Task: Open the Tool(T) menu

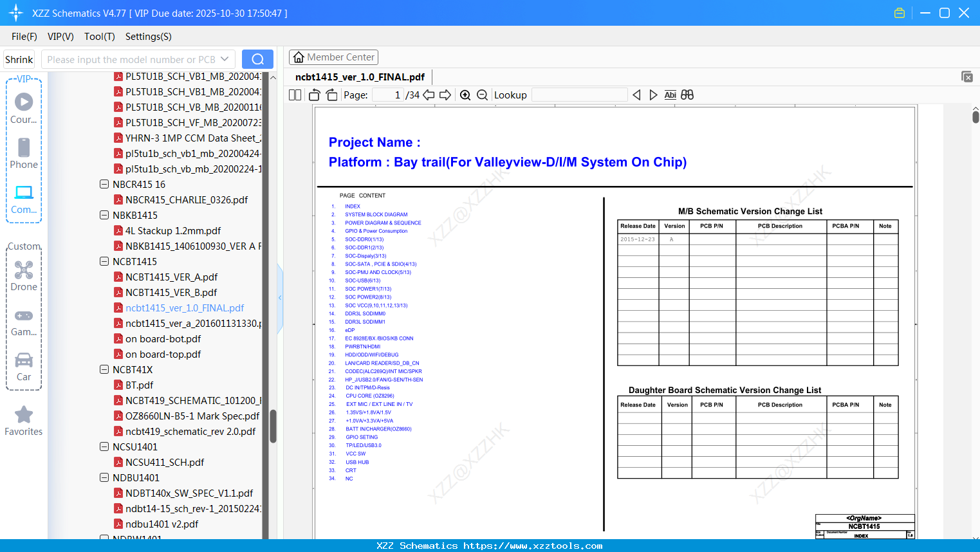Action: (100, 37)
